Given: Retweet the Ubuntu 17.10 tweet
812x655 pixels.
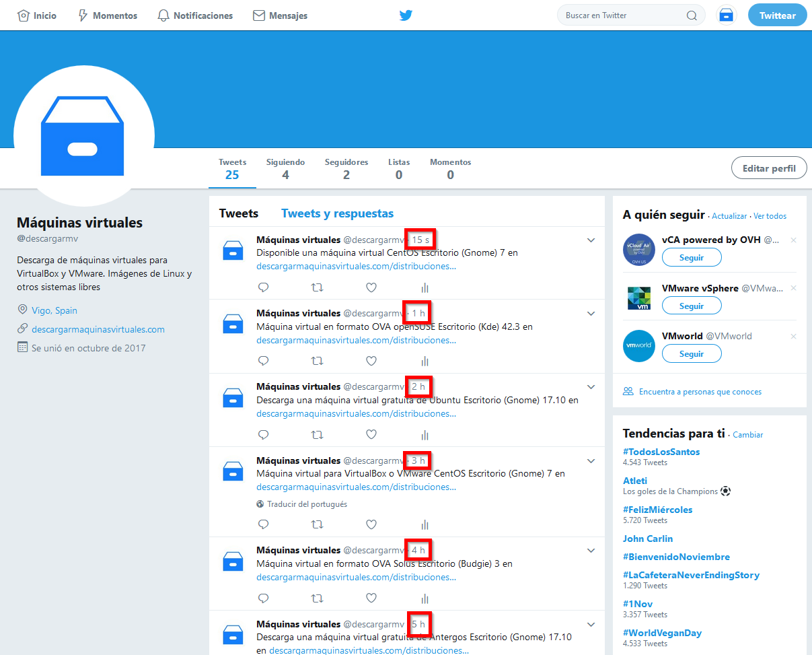Looking at the screenshot, I should (317, 435).
